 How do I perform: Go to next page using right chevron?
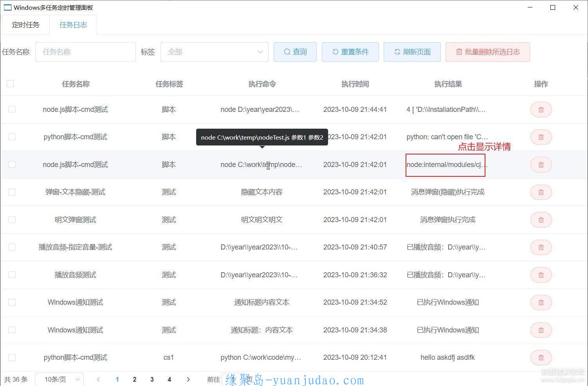coord(188,379)
